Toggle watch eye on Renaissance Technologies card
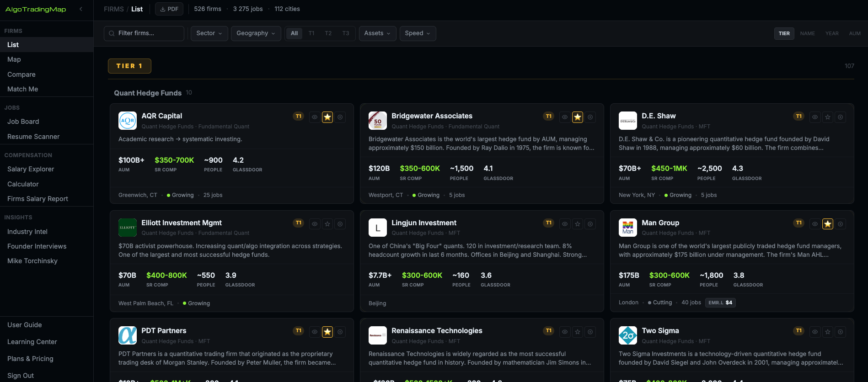 (565, 332)
